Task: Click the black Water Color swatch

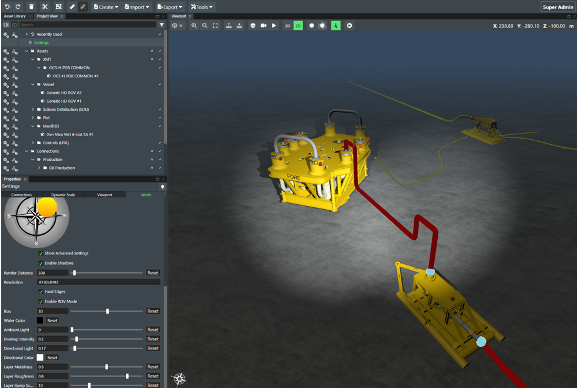Action: point(40,321)
